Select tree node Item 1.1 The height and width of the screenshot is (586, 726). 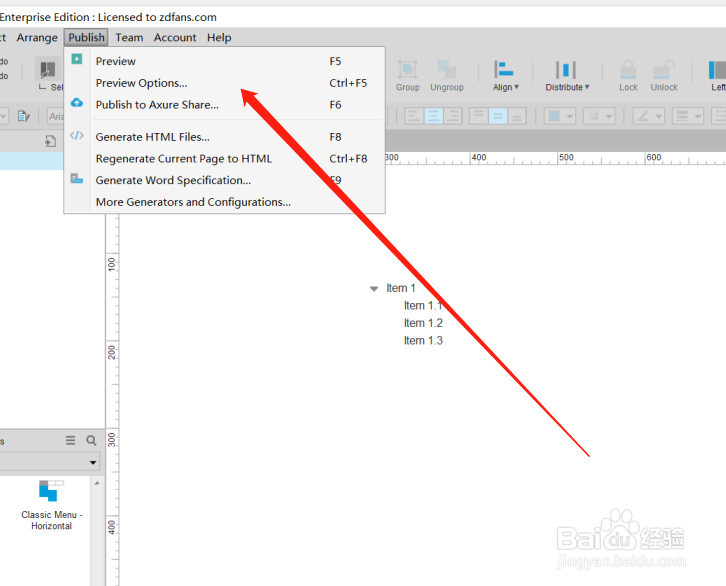[423, 305]
